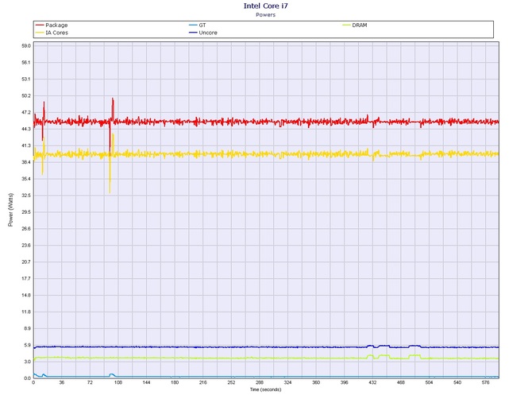
Task: Click the 432 seconds x-axis label
Action: 372,382
